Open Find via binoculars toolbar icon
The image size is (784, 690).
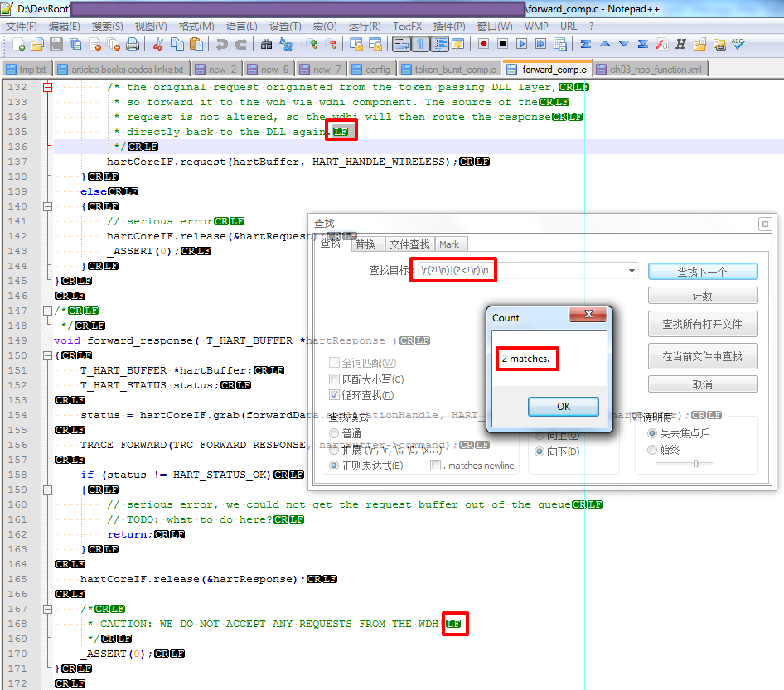click(x=266, y=45)
